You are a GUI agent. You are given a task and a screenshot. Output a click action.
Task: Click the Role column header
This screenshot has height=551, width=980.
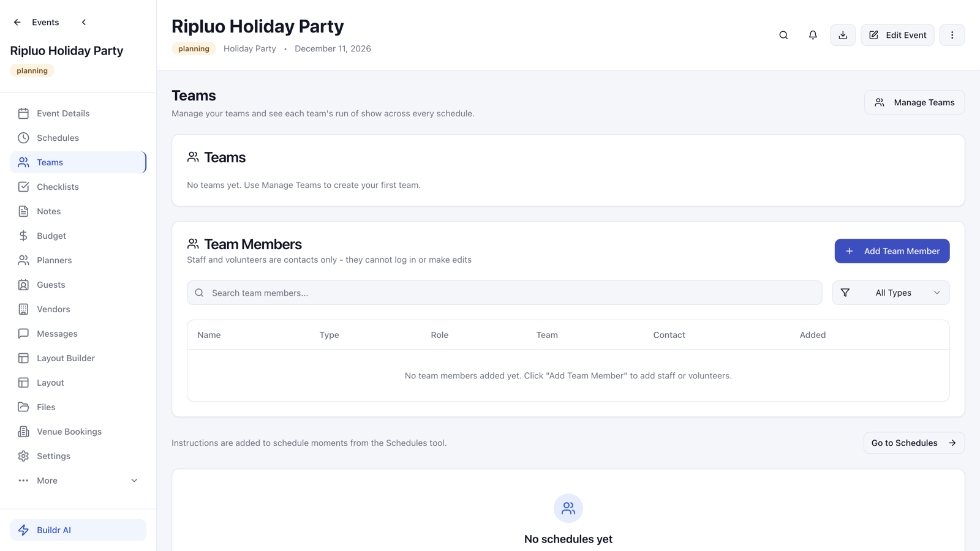click(x=439, y=335)
